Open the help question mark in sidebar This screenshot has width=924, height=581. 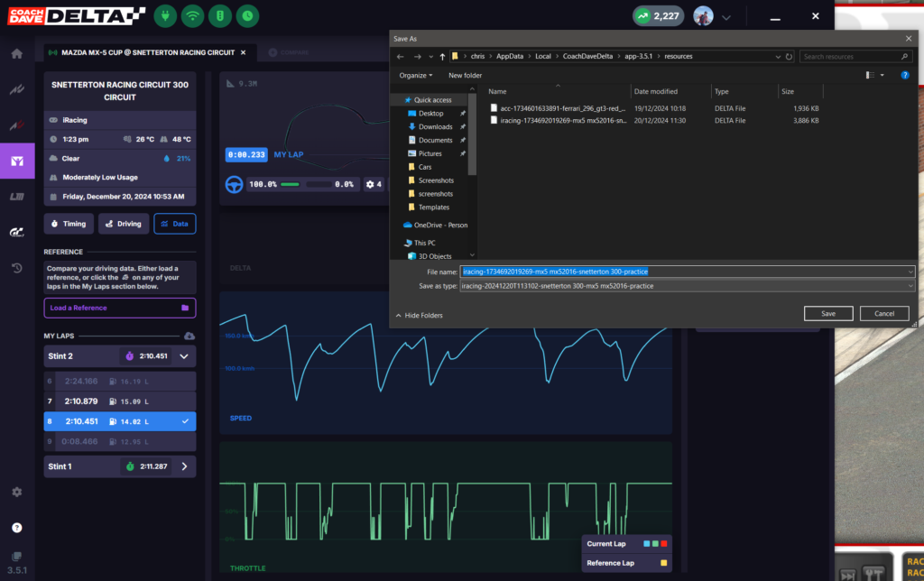tap(16, 528)
